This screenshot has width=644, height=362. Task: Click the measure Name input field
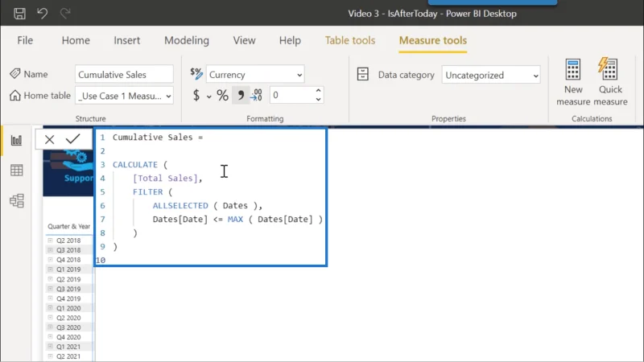click(124, 74)
